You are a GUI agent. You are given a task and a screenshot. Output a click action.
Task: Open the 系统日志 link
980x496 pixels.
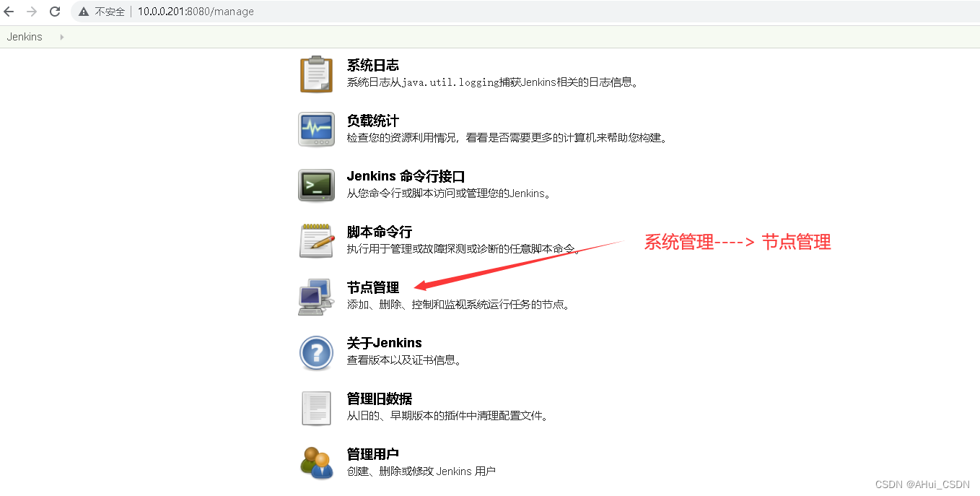(x=372, y=65)
